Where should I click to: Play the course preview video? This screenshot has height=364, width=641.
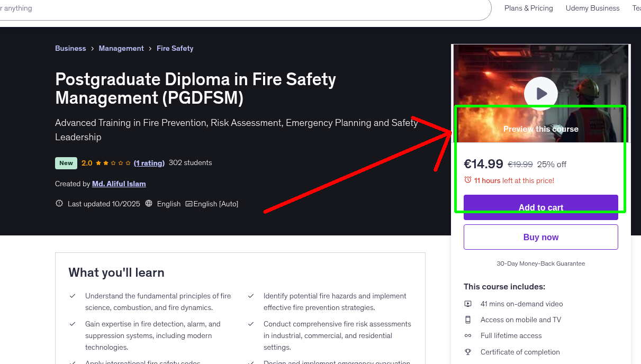click(540, 94)
